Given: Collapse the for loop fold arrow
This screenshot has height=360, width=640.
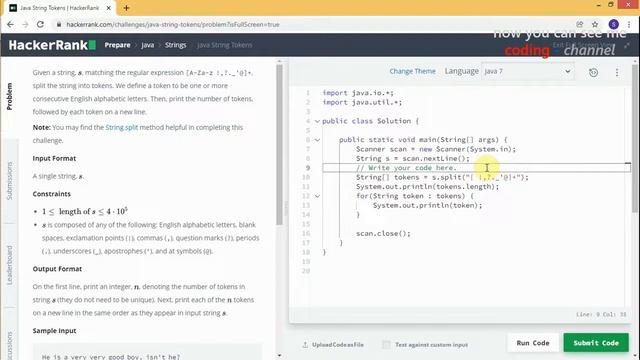Looking at the screenshot, I should [317, 196].
